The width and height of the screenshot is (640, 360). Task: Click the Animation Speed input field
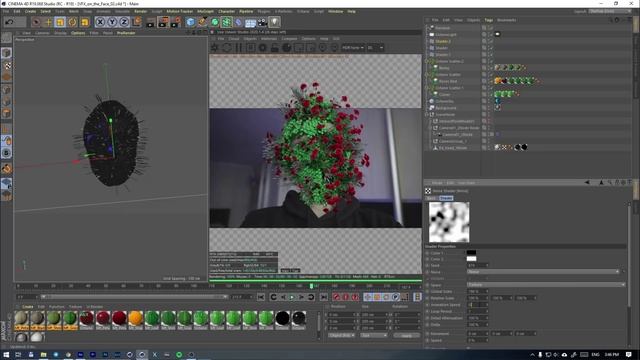pos(477,304)
